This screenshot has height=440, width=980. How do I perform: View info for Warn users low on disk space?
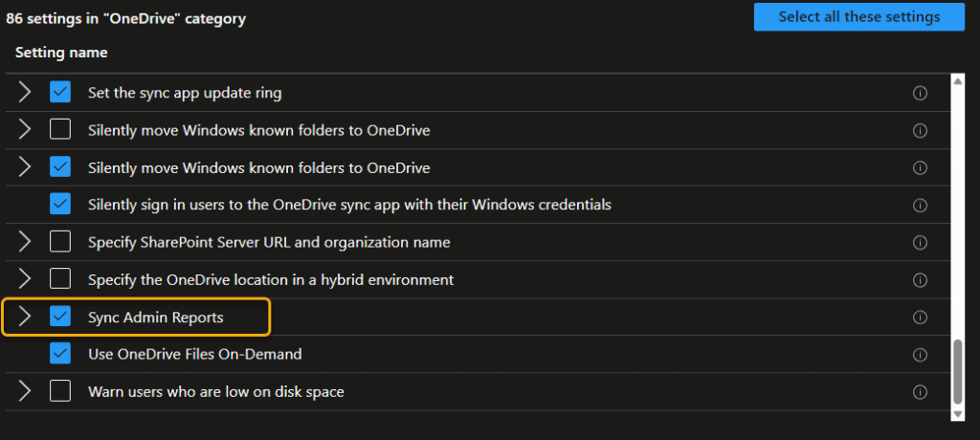pos(920,392)
